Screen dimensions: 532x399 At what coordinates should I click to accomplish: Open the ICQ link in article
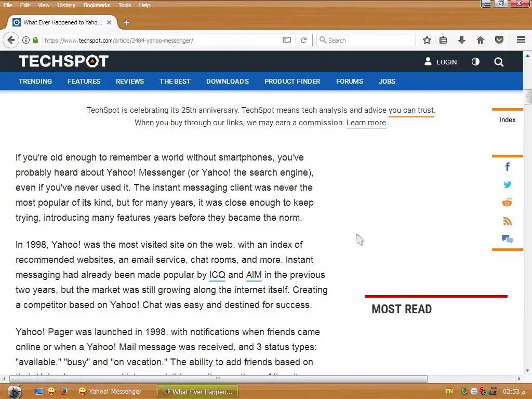click(x=217, y=275)
